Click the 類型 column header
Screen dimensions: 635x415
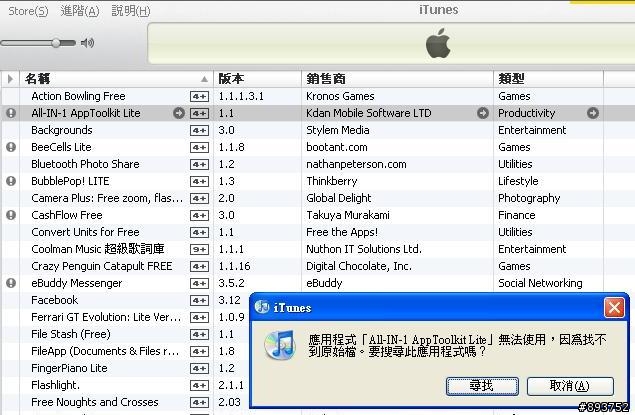coord(548,79)
